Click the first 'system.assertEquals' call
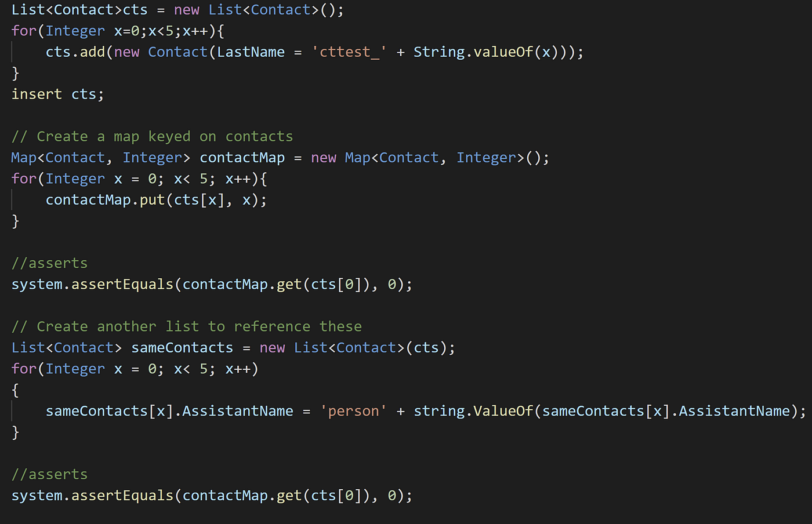This screenshot has height=524, width=812. pyautogui.click(x=93, y=285)
